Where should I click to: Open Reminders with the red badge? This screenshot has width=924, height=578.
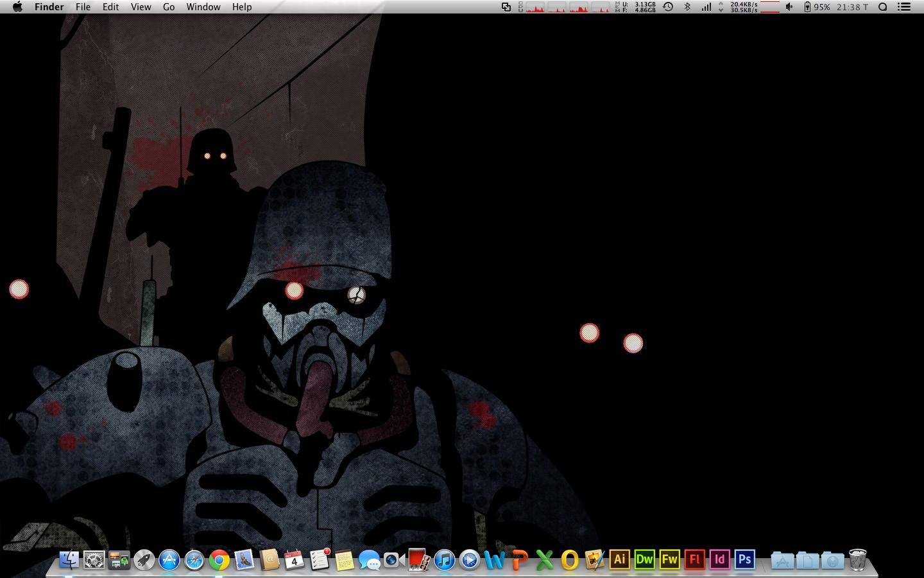[x=320, y=560]
